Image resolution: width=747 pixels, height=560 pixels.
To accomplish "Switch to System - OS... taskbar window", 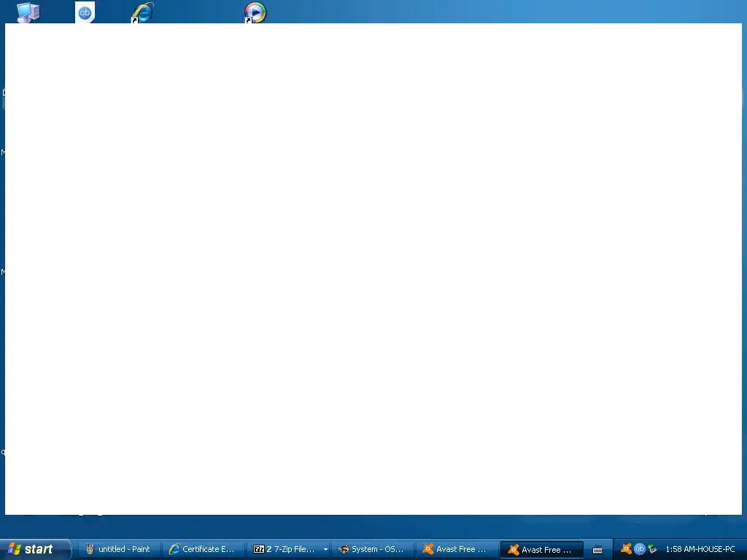I will [372, 549].
